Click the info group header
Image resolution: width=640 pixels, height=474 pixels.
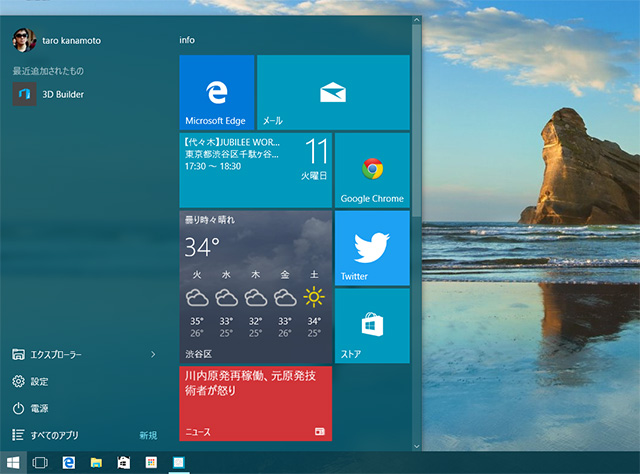click(187, 40)
